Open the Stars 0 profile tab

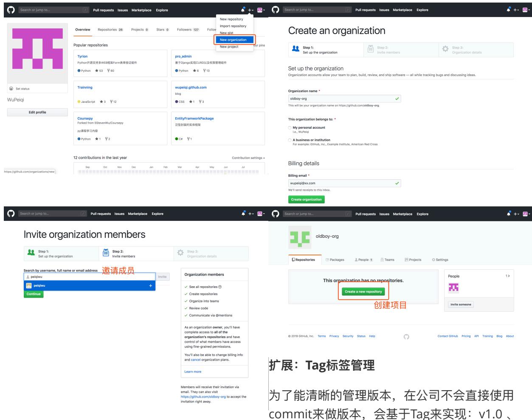pos(163,30)
